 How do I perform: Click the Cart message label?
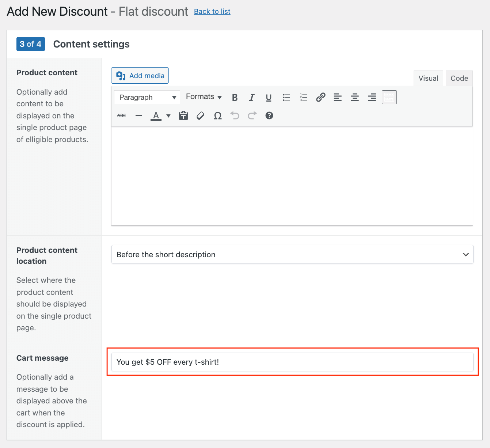click(42, 358)
